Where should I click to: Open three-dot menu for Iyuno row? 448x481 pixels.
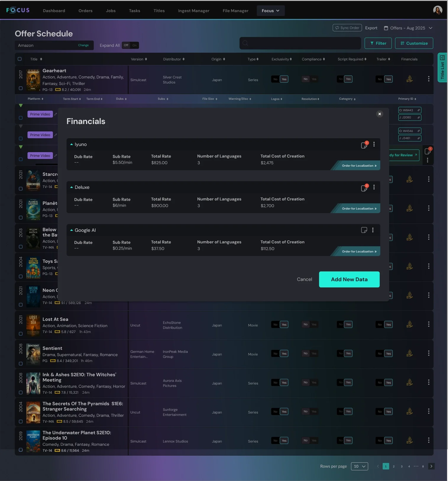(x=374, y=144)
